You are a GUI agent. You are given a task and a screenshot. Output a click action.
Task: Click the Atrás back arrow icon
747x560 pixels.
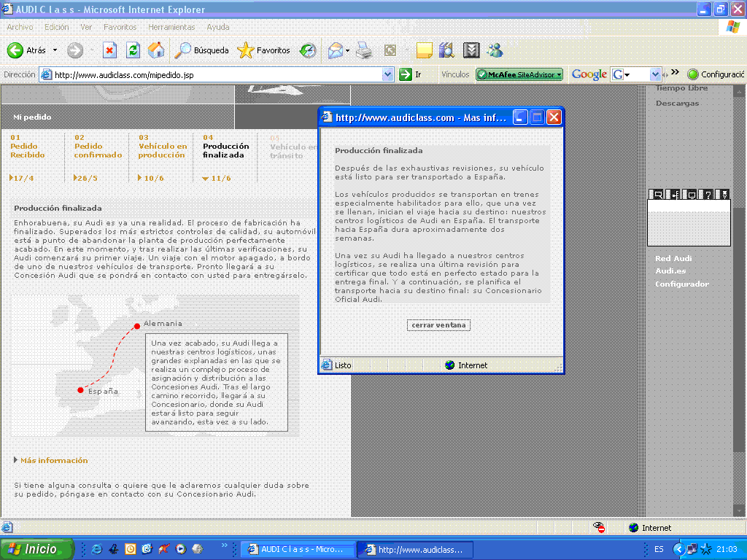(15, 50)
